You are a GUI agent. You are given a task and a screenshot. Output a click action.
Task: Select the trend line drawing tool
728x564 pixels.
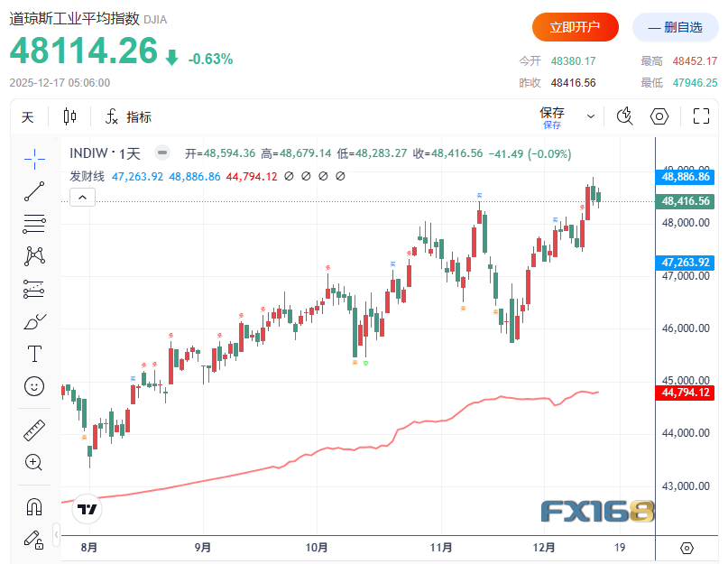[x=34, y=191]
